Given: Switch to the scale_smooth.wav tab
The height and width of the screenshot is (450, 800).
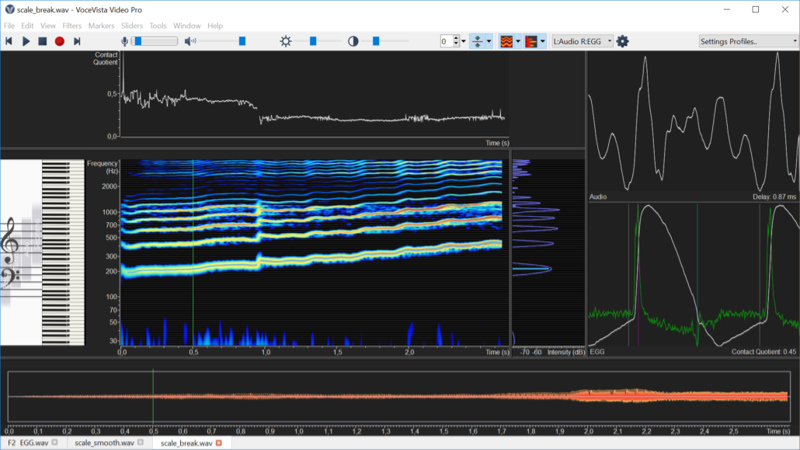Looking at the screenshot, I should coord(104,442).
